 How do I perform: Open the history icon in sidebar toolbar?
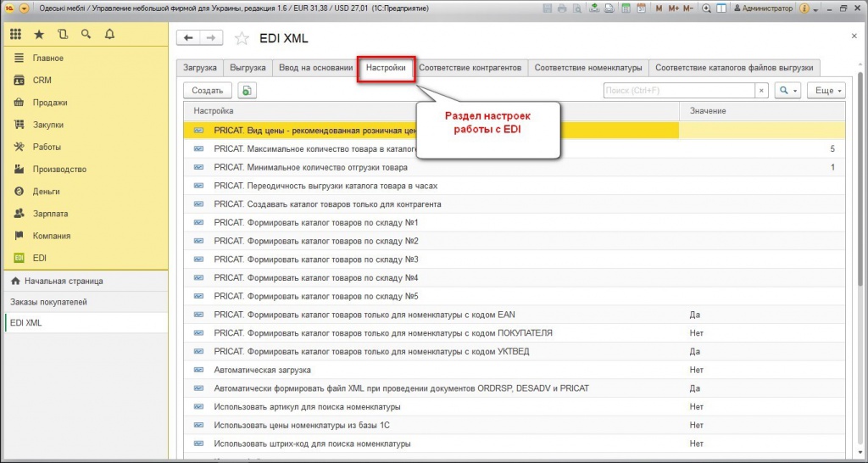click(63, 34)
